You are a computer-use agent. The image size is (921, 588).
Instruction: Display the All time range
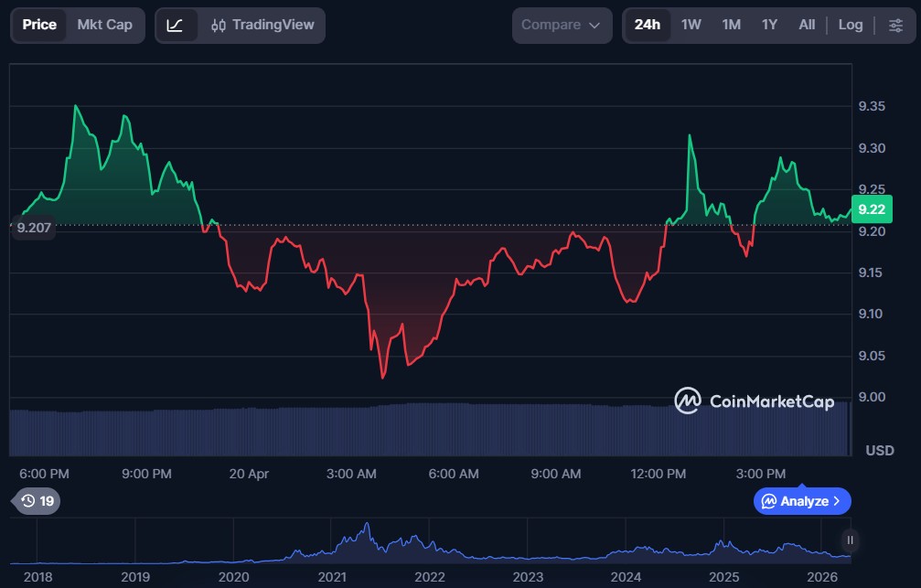pyautogui.click(x=806, y=25)
